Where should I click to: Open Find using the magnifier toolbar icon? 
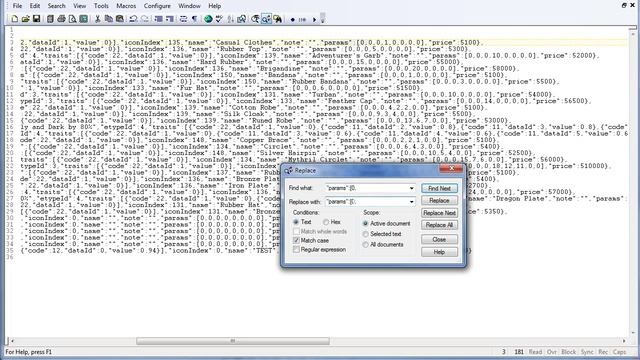point(255,19)
